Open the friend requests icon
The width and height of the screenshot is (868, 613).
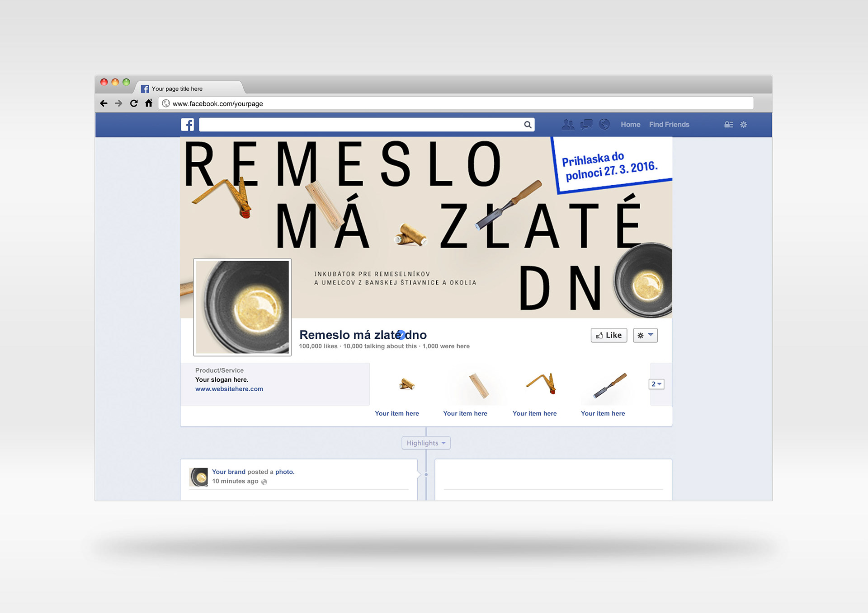pos(568,124)
